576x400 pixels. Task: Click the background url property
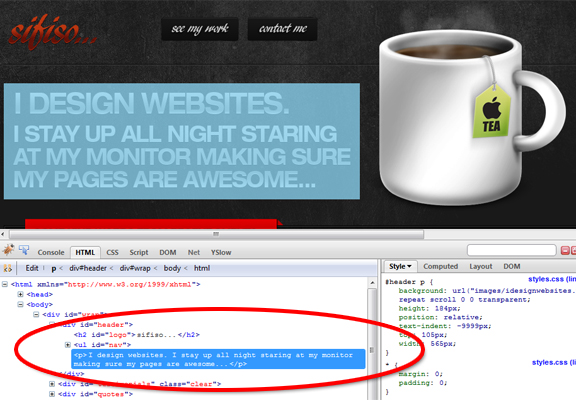(487, 291)
